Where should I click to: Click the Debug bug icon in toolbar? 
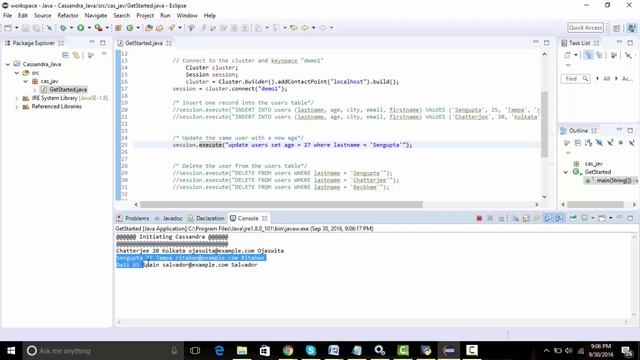pyautogui.click(x=63, y=28)
